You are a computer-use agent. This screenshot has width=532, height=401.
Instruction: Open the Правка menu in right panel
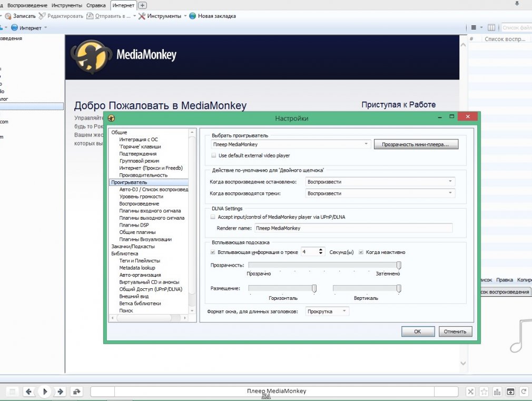tap(505, 280)
